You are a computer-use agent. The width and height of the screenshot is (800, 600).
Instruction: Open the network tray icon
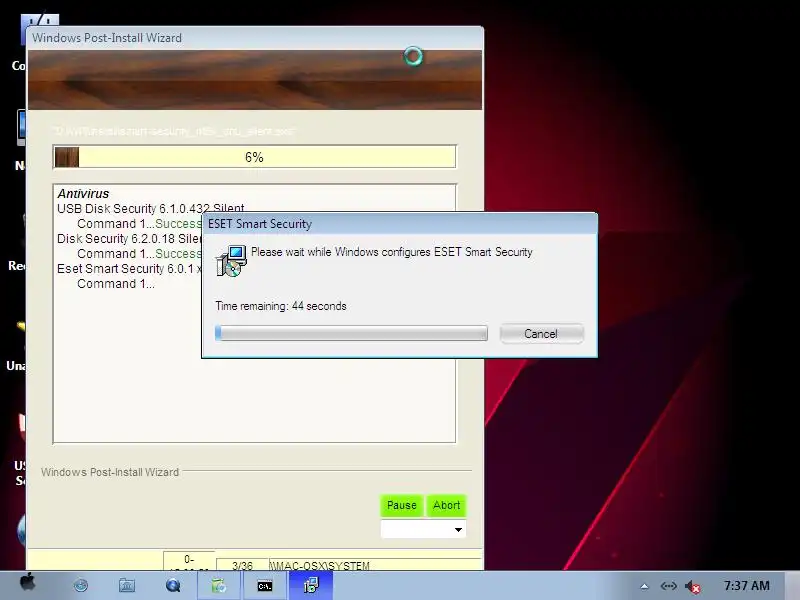pos(668,586)
